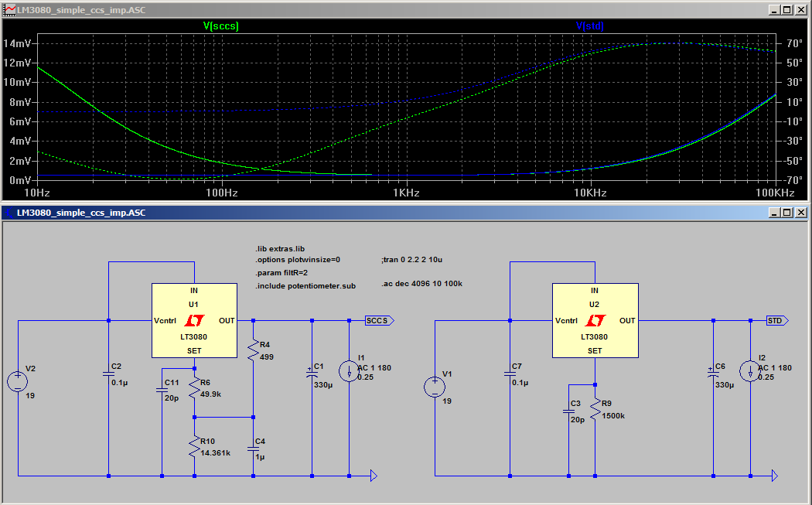Click resistor R10 symbol
The image size is (812, 505).
point(194,446)
